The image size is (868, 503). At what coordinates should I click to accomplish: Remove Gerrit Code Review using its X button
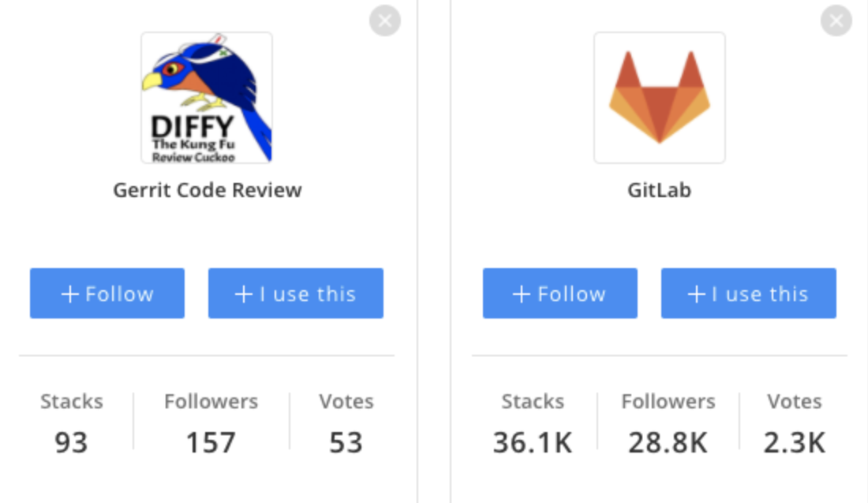pos(385,20)
